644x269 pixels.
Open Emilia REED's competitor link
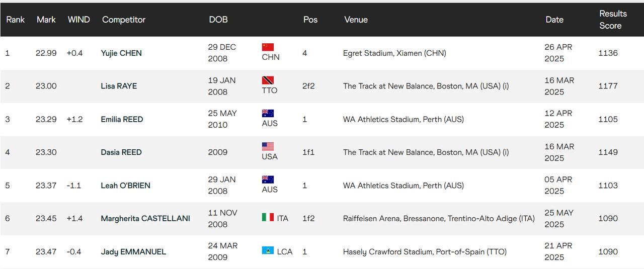click(x=122, y=119)
